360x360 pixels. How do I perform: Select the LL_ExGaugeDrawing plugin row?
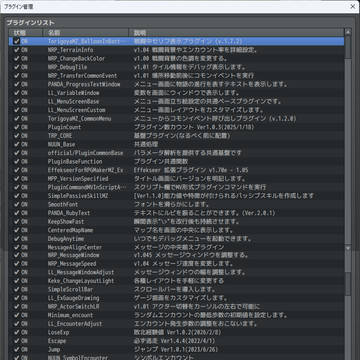coord(177,298)
